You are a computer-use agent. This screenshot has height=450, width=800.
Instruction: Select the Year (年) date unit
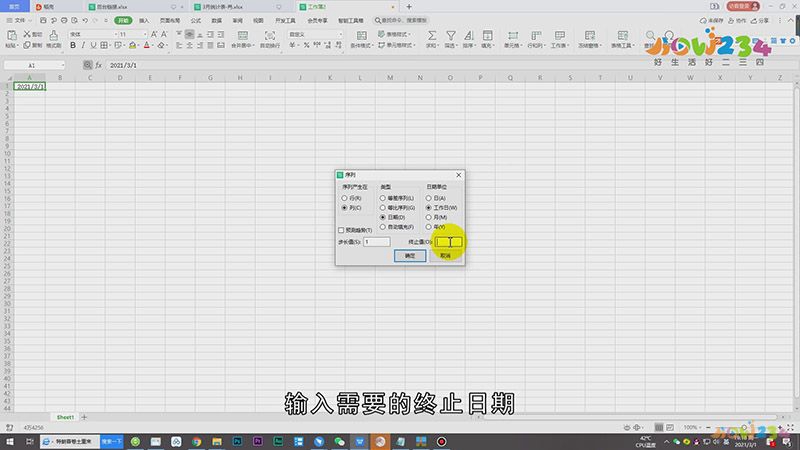[x=429, y=227]
